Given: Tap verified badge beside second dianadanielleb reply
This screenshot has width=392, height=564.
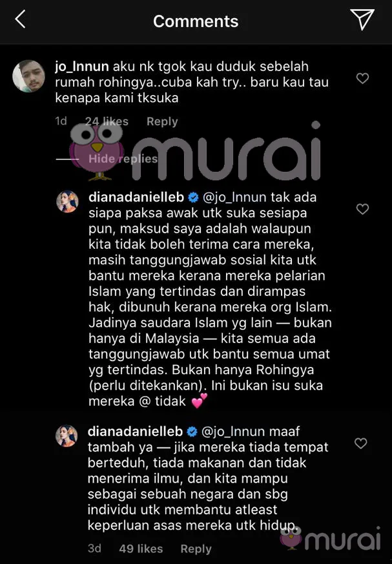Looking at the screenshot, I should point(192,432).
